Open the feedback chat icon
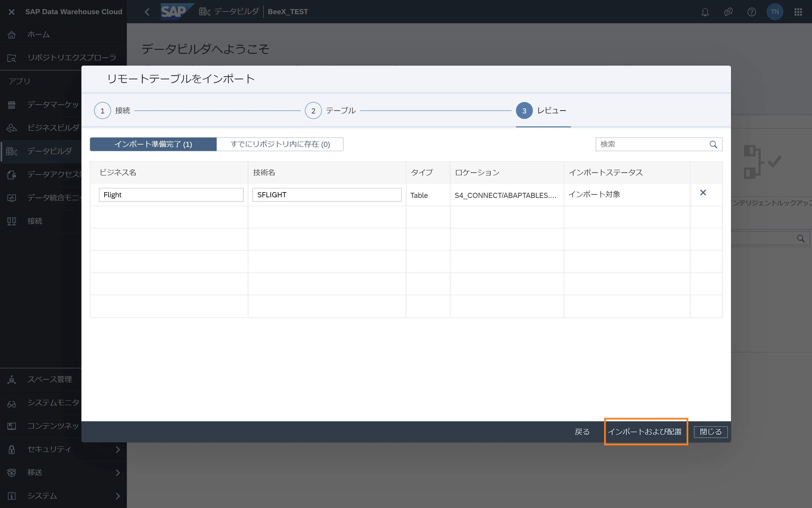812x508 pixels. pyautogui.click(x=728, y=12)
